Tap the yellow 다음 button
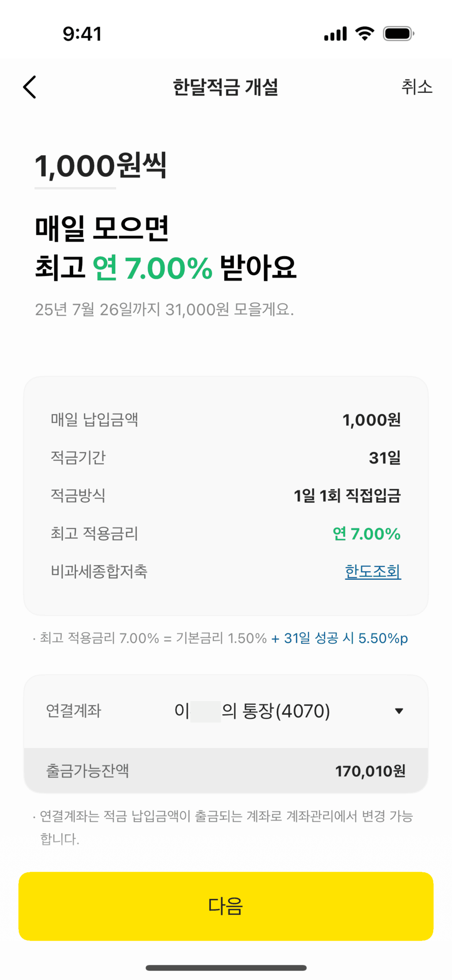Screen dimensions: 452x980 point(226,906)
